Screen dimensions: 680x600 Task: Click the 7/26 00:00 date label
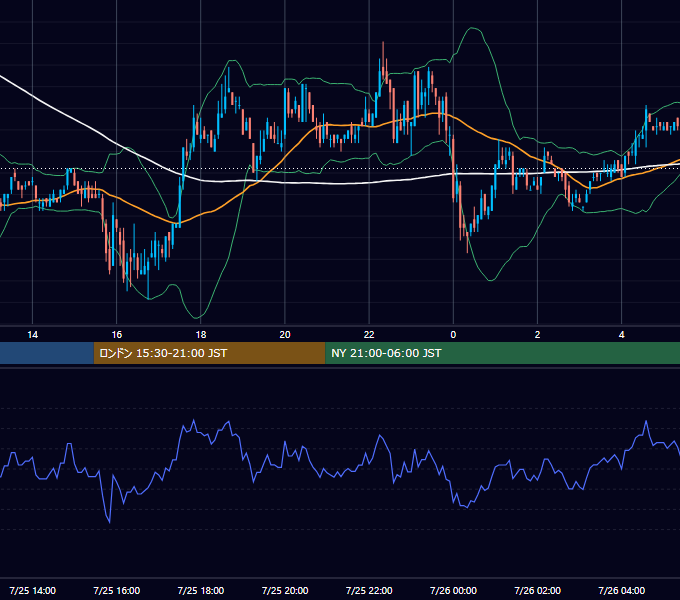[453, 590]
